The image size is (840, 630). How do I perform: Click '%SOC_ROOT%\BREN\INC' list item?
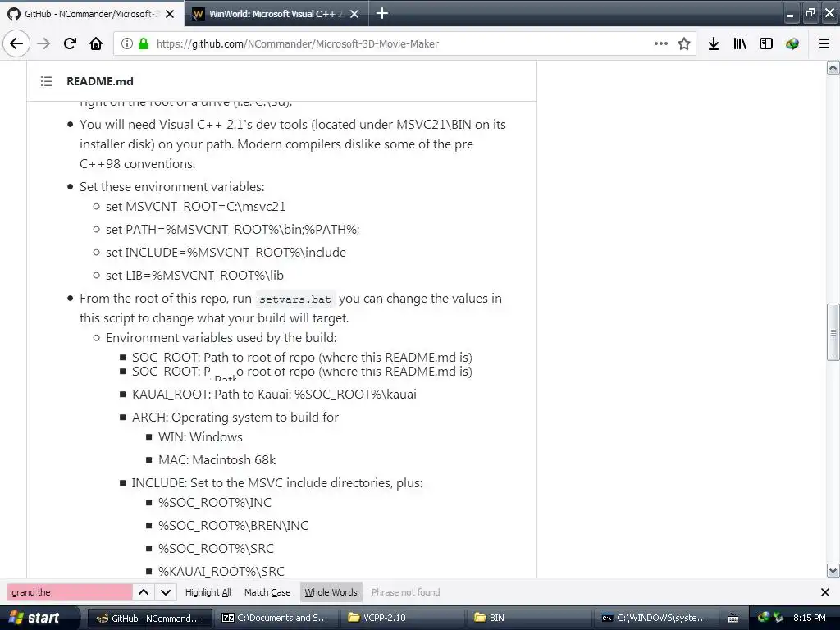[233, 526]
